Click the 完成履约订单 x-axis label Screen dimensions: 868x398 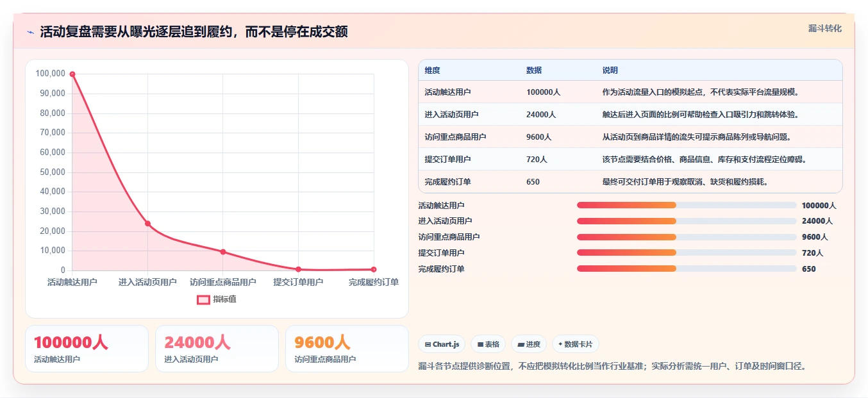coord(374,282)
